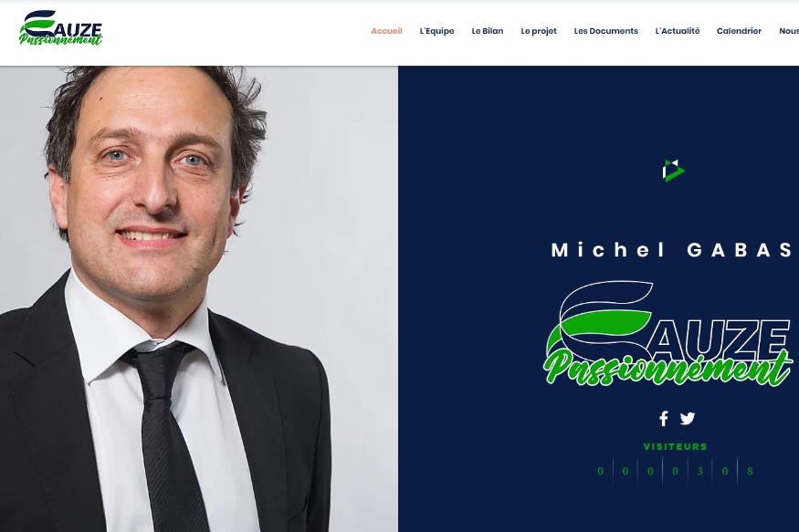Image resolution: width=799 pixels, height=532 pixels.
Task: Select Le projet in navigation
Action: [539, 31]
